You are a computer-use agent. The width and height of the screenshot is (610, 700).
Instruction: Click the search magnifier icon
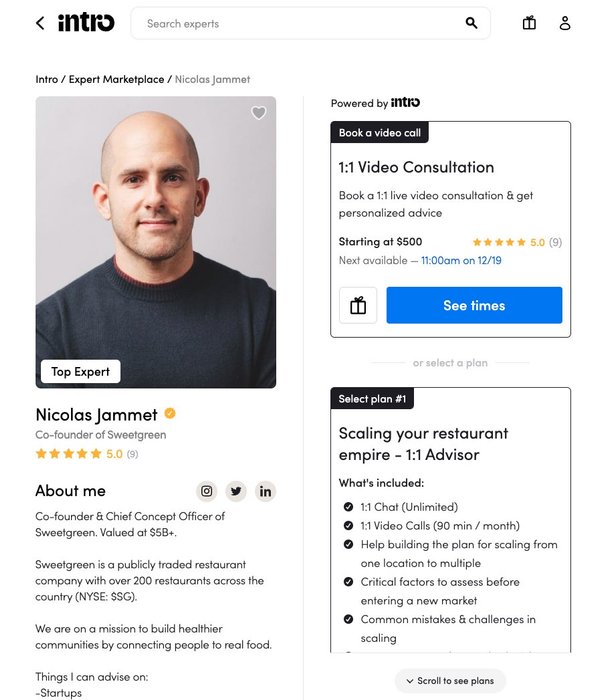[x=471, y=23]
